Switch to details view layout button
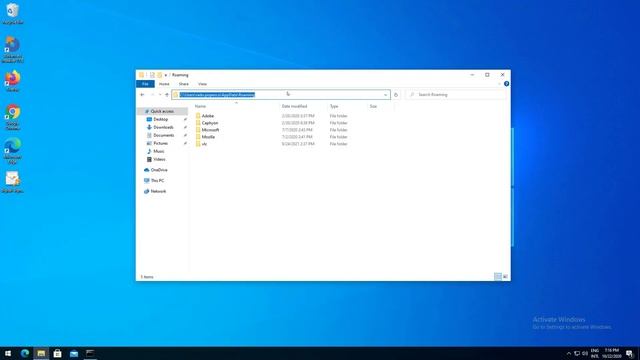Image resolution: width=640 pixels, height=360 pixels. pyautogui.click(x=498, y=277)
